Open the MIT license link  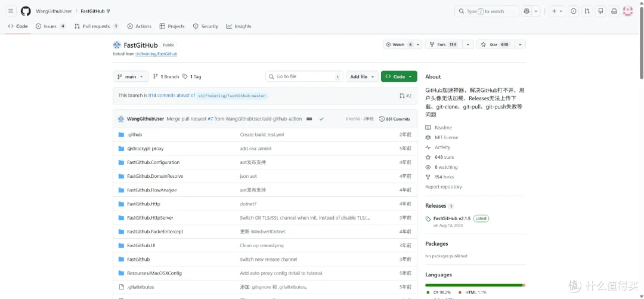(x=442, y=137)
